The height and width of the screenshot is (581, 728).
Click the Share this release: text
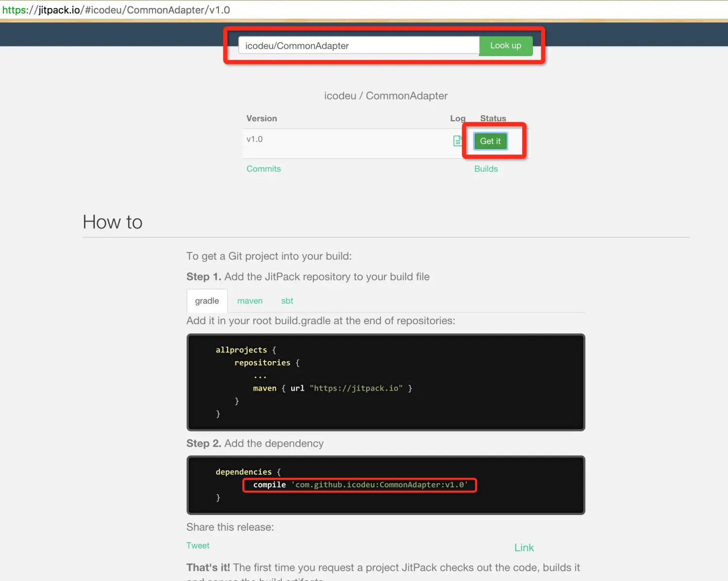(230, 527)
